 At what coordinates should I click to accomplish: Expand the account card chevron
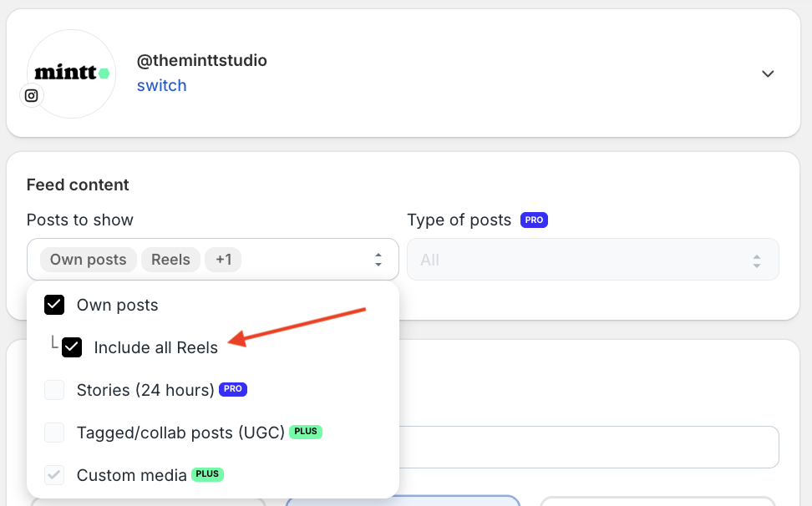point(768,73)
